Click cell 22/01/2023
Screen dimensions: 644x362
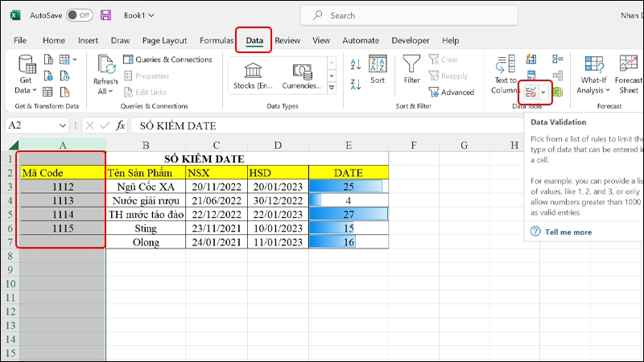(x=278, y=215)
